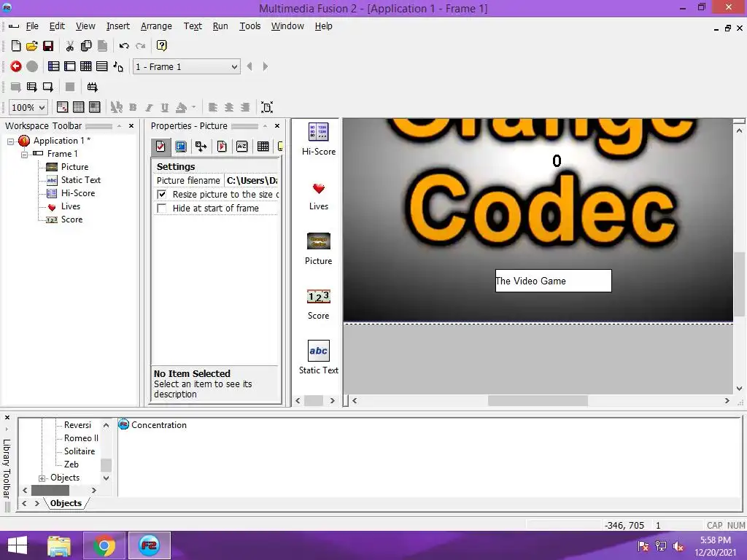Select Hi-Score object in object list
This screenshot has width=747, height=560.
point(319,139)
